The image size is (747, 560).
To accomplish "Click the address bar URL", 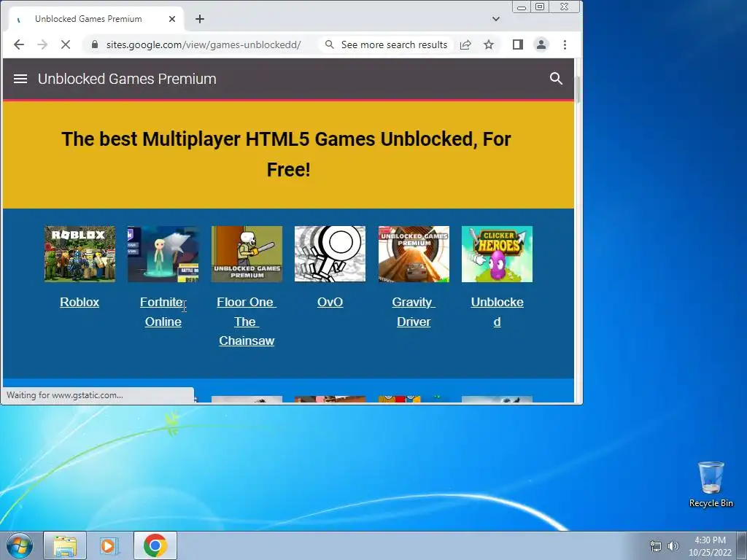I will tap(204, 44).
